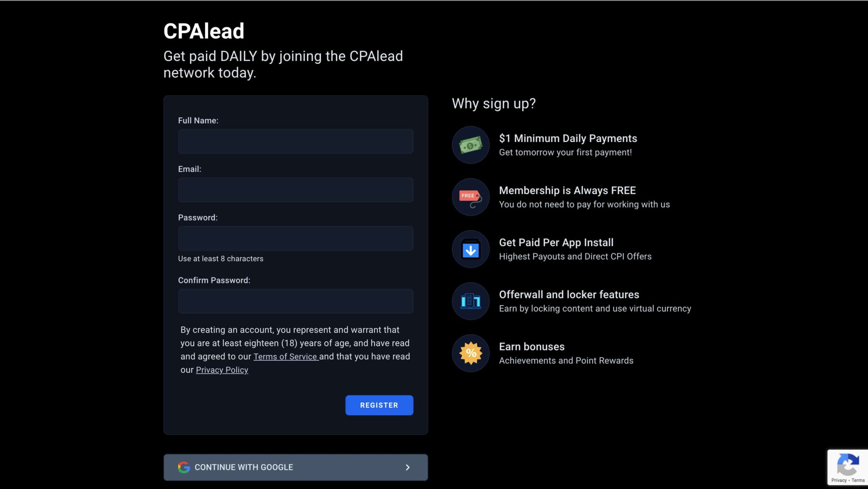Viewport: 868px width, 489px height.
Task: Click the Privacy link in the reCAPTCHA badge
Action: (x=839, y=481)
